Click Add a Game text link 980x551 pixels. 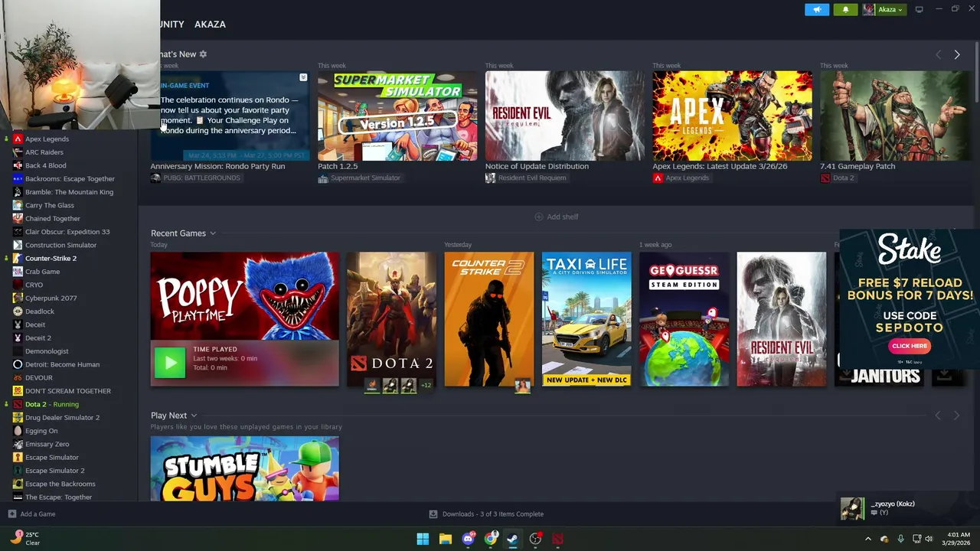[x=38, y=514]
